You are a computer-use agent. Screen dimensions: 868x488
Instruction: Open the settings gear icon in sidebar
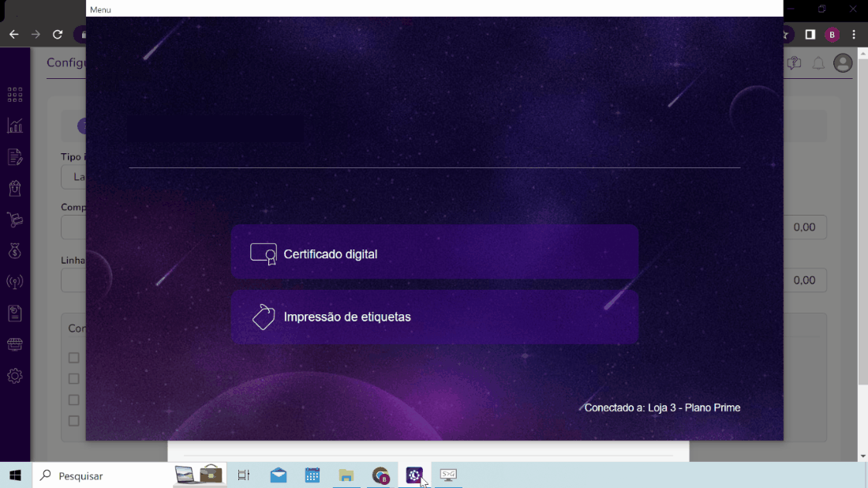[x=15, y=376]
